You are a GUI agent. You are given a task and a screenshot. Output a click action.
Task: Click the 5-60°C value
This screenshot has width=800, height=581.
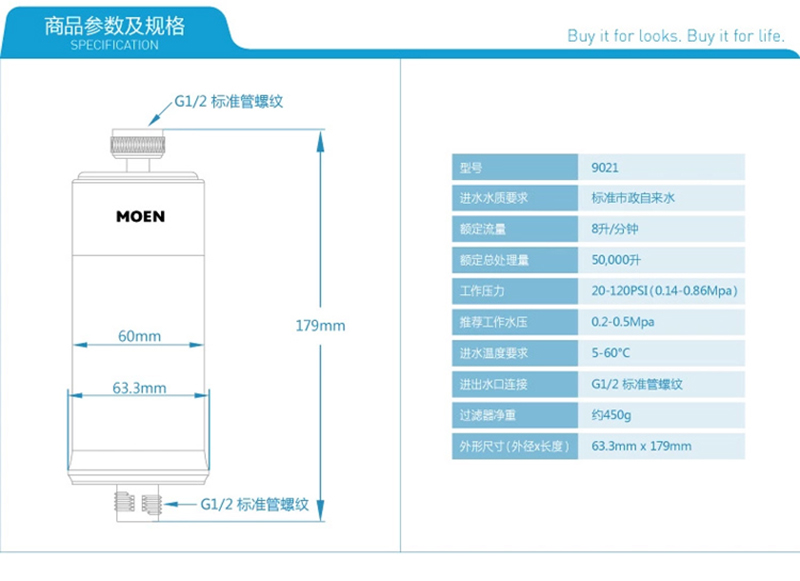pyautogui.click(x=610, y=353)
